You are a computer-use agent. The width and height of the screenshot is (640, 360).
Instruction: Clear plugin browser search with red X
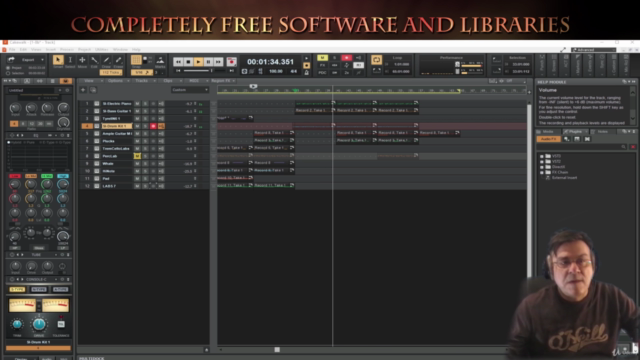tap(633, 147)
